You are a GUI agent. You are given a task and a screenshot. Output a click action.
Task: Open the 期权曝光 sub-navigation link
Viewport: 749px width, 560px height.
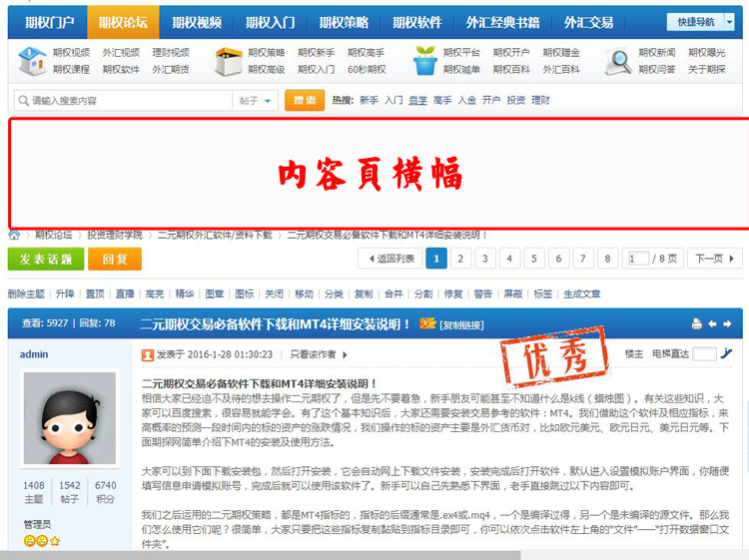707,53
